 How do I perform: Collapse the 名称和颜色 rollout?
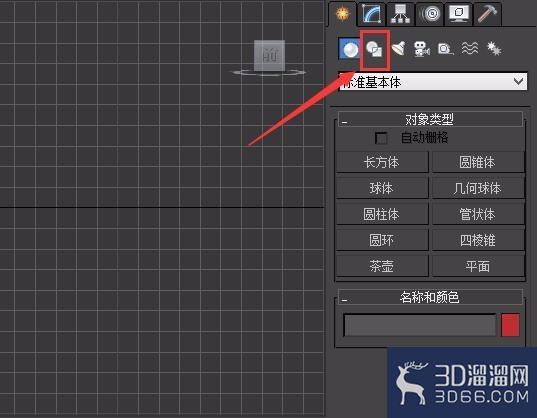coord(430,297)
